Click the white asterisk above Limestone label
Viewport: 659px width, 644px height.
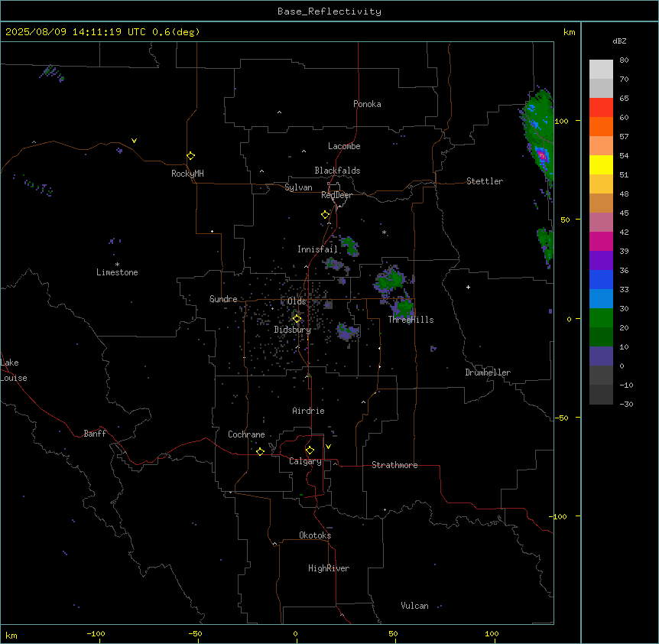[x=117, y=265]
